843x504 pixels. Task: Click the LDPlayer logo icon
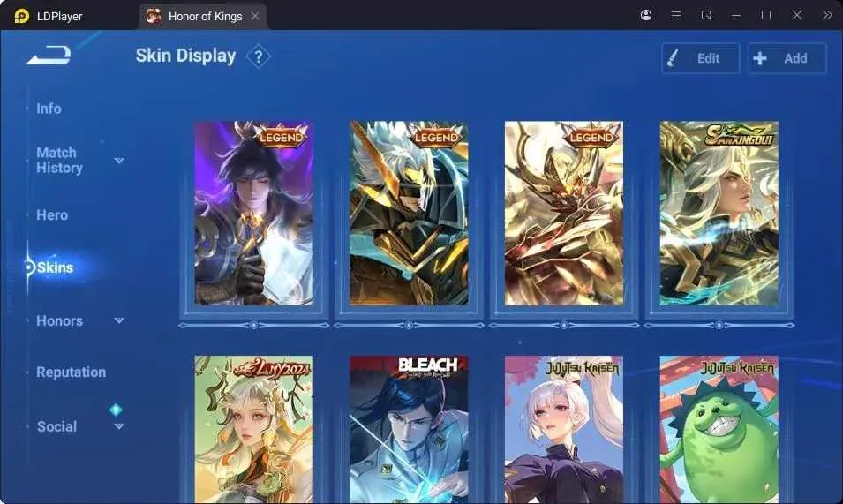click(21, 16)
